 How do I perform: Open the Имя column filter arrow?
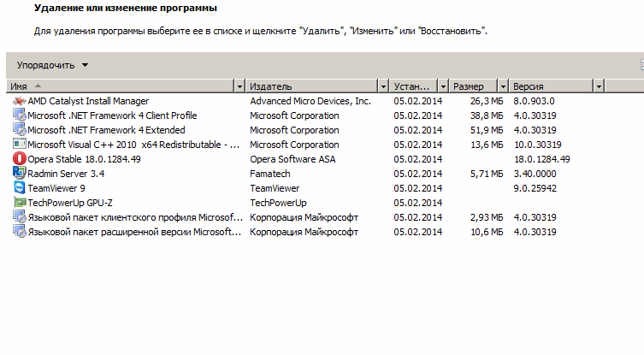coord(239,86)
